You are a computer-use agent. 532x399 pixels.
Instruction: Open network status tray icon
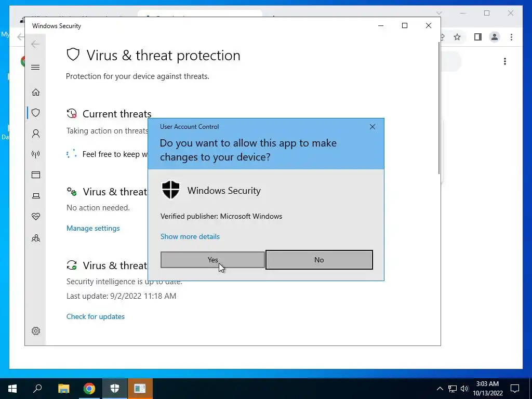coord(453,389)
